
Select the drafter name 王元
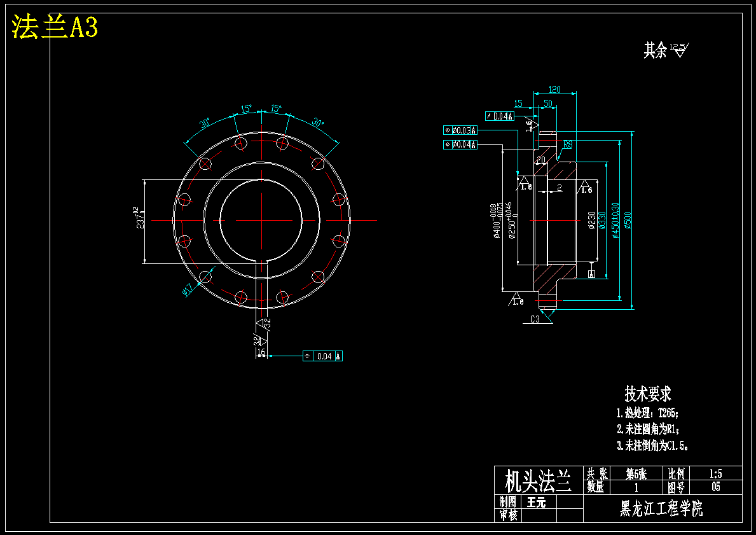point(536,502)
